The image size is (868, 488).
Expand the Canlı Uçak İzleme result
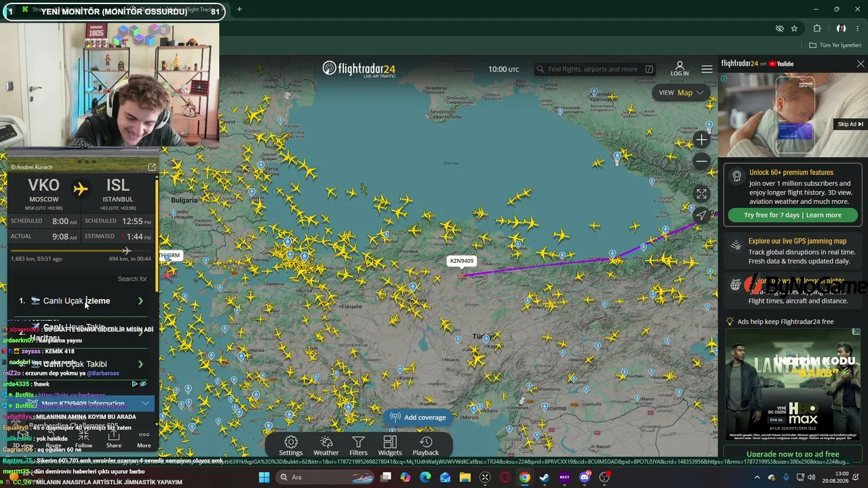point(81,301)
